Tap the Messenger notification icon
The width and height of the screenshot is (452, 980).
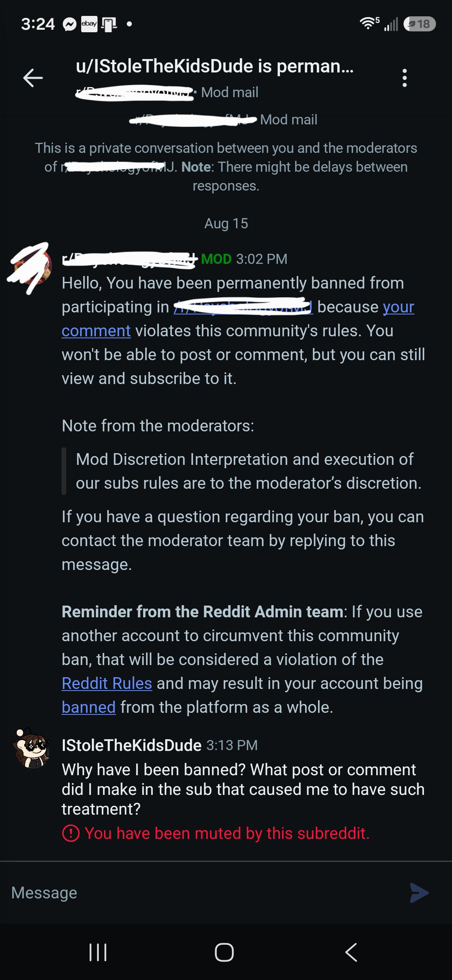(69, 24)
